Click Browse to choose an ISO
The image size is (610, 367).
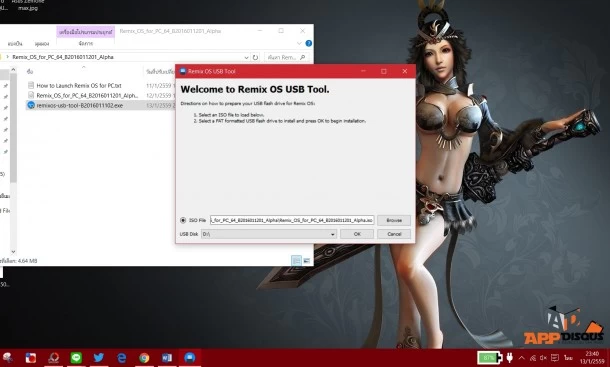click(394, 220)
